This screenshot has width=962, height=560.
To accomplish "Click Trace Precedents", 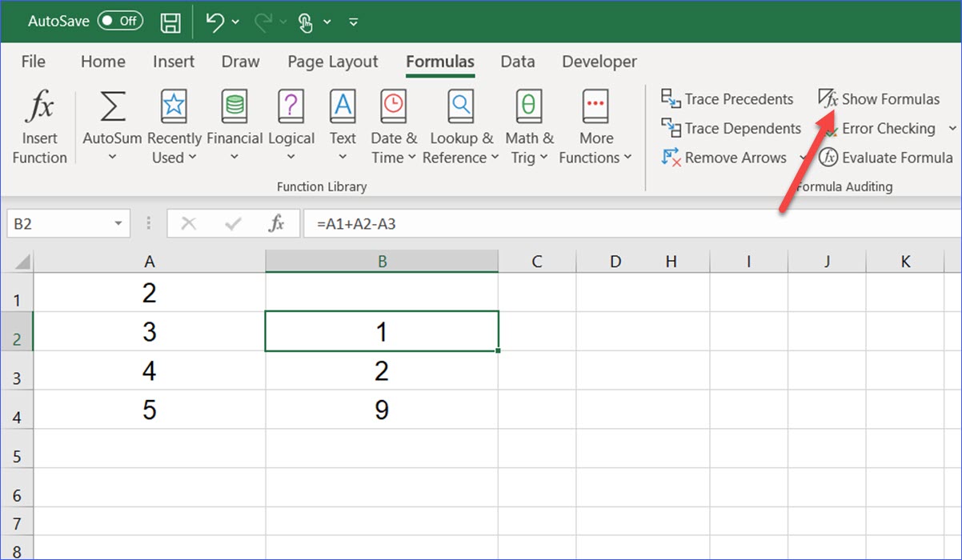I will pyautogui.click(x=727, y=98).
